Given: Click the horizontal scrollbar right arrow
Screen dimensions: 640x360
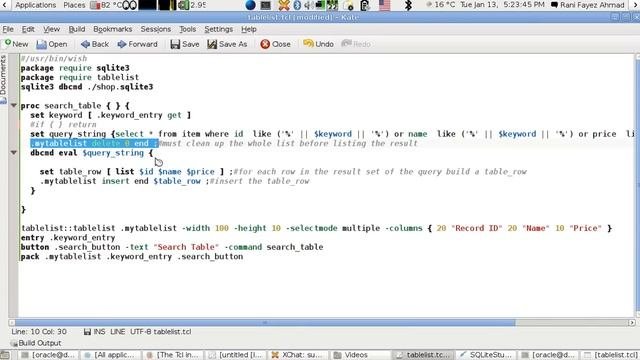Looking at the screenshot, I should click(x=631, y=322).
